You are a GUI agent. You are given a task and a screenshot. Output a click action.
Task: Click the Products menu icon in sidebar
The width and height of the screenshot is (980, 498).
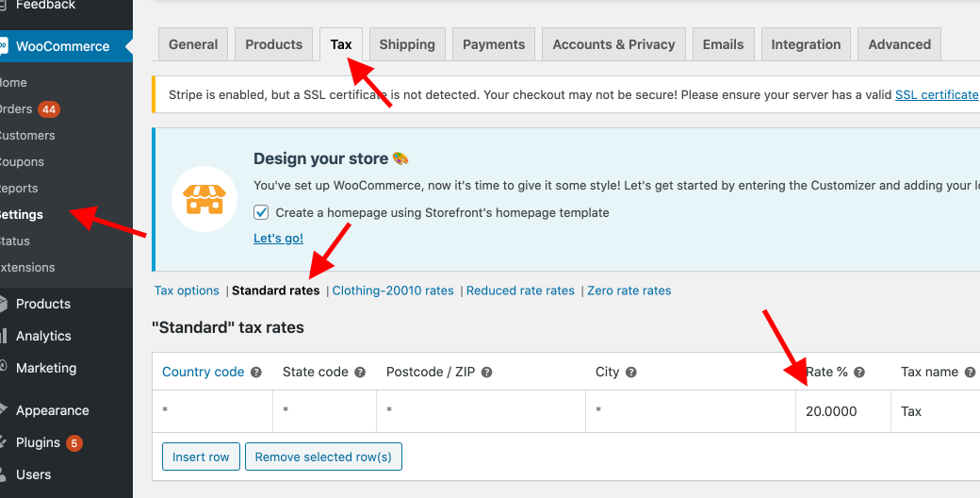click(3, 304)
